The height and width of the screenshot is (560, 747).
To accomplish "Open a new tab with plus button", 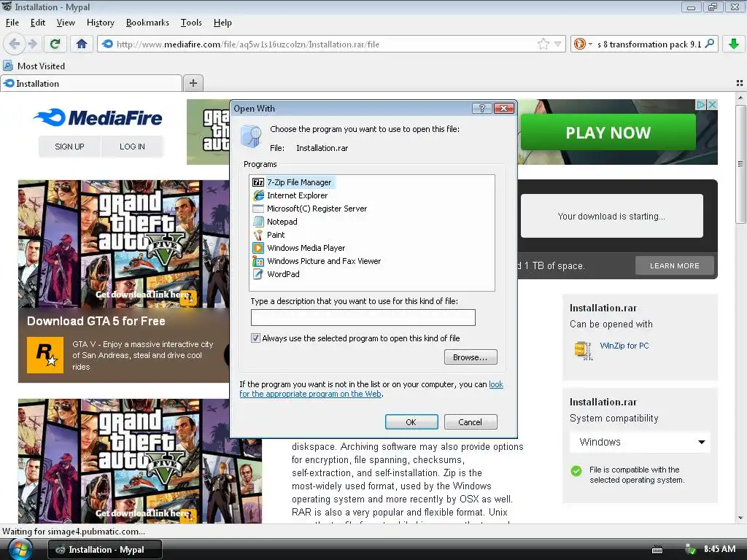I will 193,83.
